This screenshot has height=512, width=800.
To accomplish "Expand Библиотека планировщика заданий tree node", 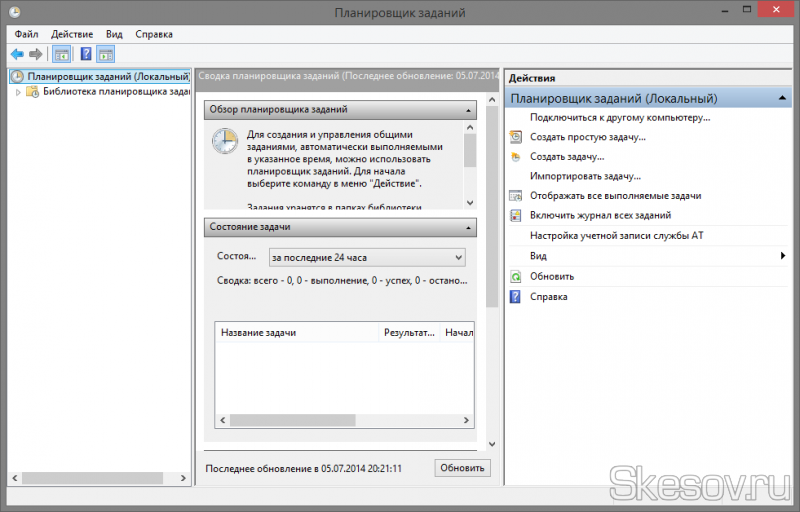I will (x=18, y=92).
